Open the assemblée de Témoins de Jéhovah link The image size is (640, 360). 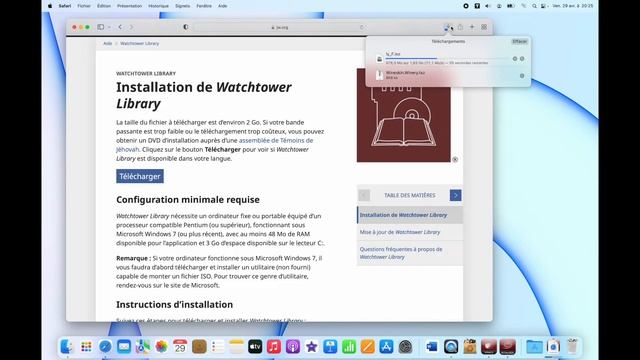(x=276, y=140)
